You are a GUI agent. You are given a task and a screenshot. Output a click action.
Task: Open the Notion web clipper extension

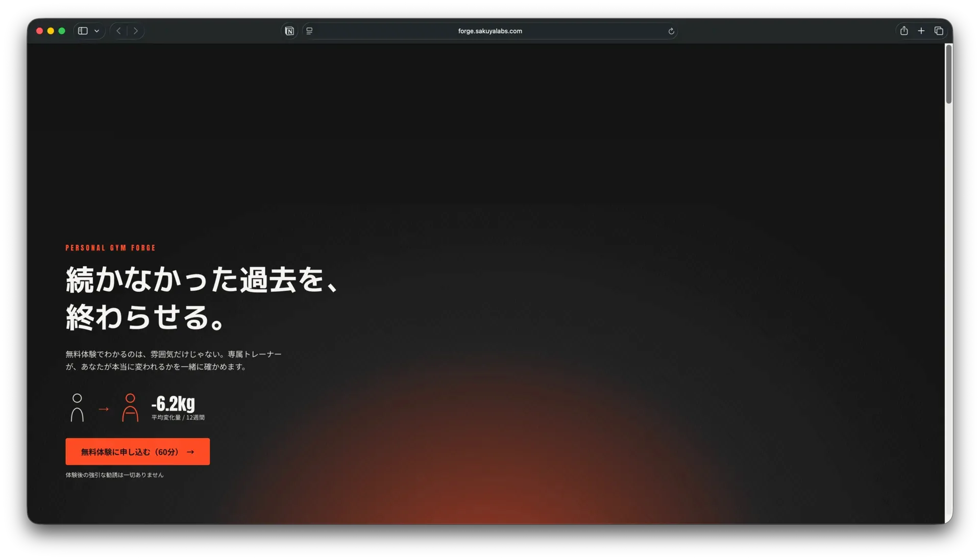click(x=289, y=31)
